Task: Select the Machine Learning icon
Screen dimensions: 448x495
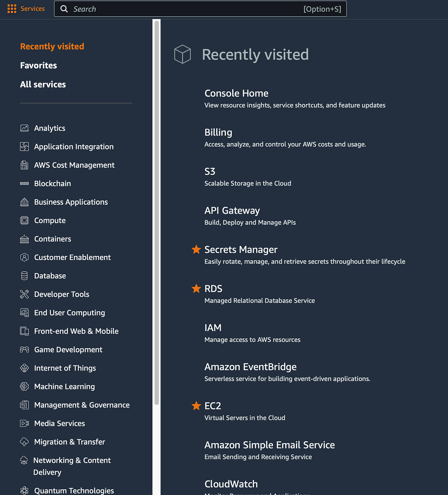Action: (x=24, y=386)
